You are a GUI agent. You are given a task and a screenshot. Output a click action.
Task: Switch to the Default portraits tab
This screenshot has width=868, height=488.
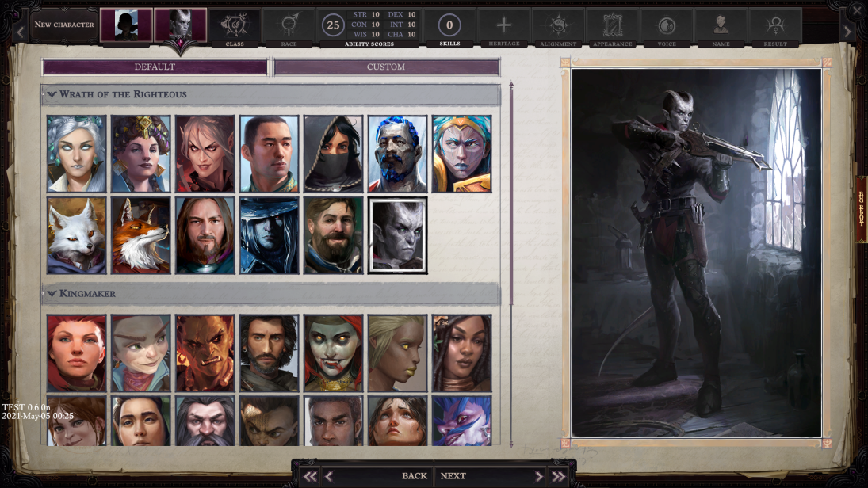coord(155,67)
